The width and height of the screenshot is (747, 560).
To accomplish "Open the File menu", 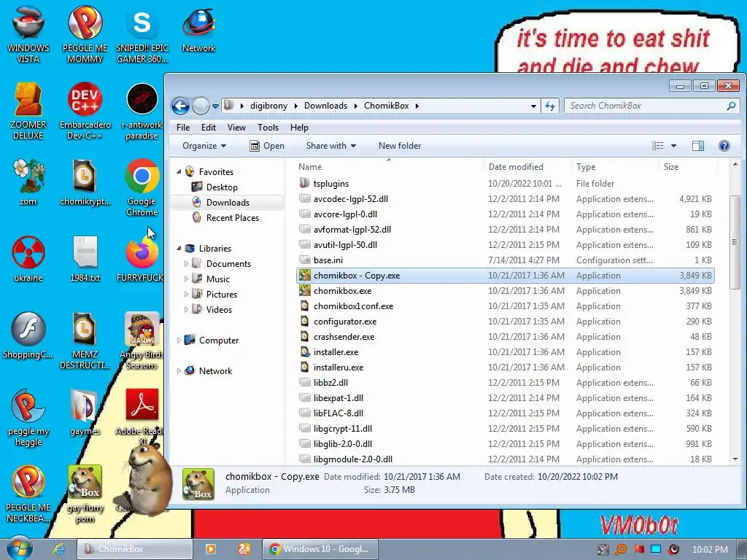I will click(x=183, y=128).
